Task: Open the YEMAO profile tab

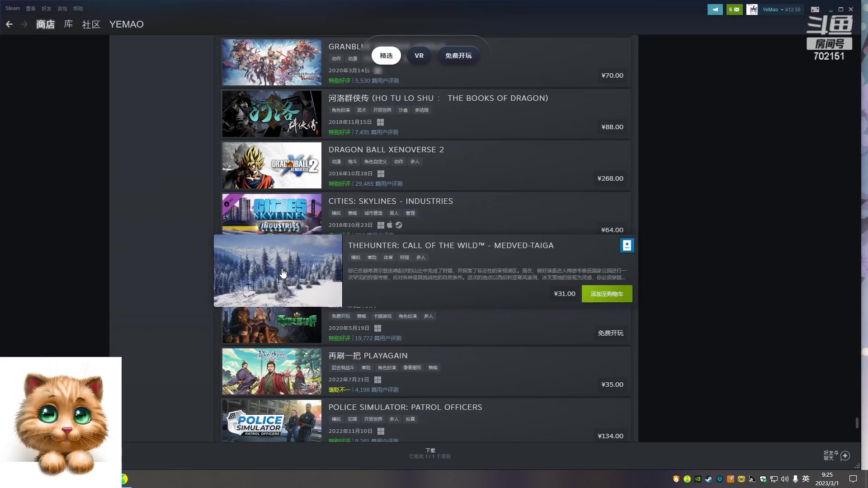Action: tap(126, 24)
